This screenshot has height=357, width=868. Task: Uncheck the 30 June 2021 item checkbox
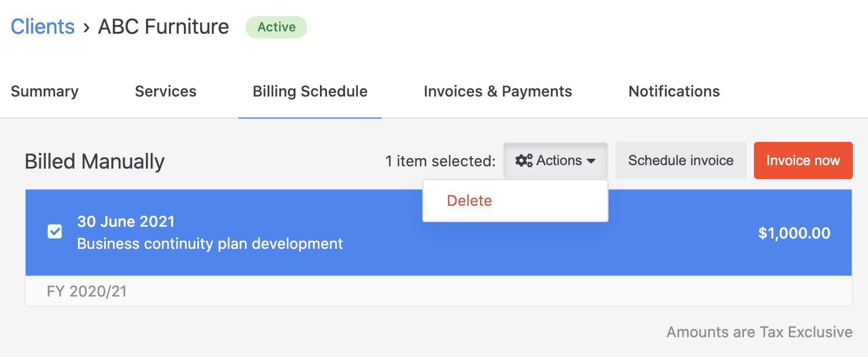(55, 232)
